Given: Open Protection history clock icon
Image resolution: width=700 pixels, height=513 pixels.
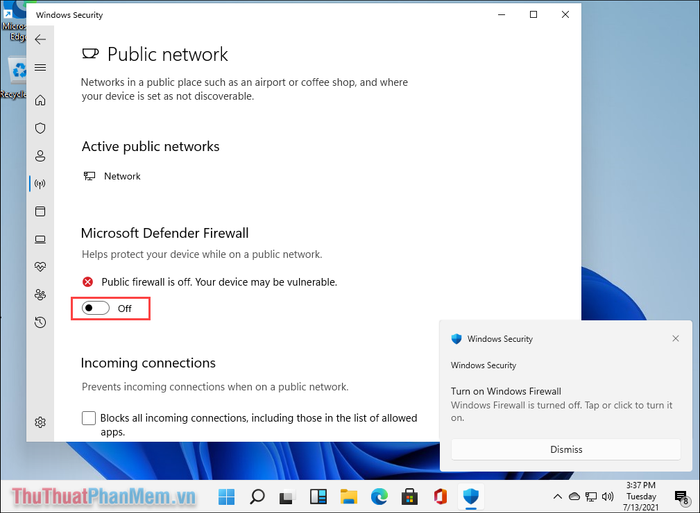Looking at the screenshot, I should click(x=40, y=322).
